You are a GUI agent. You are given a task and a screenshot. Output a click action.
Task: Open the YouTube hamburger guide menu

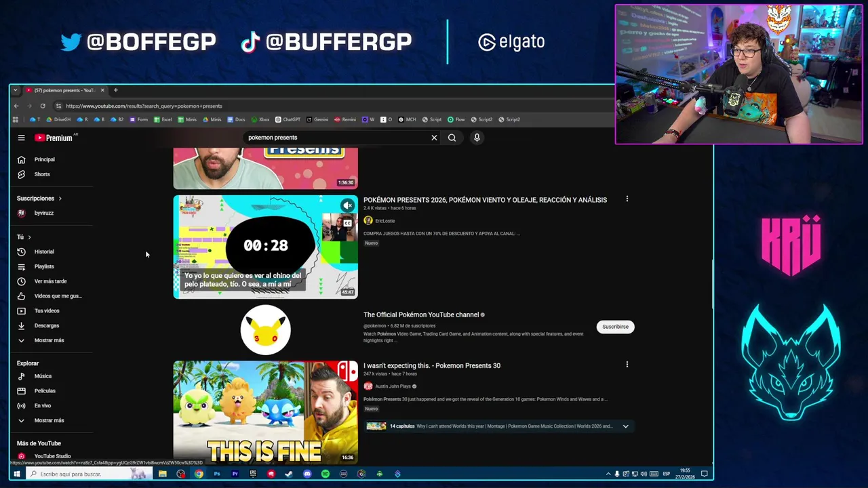point(21,138)
